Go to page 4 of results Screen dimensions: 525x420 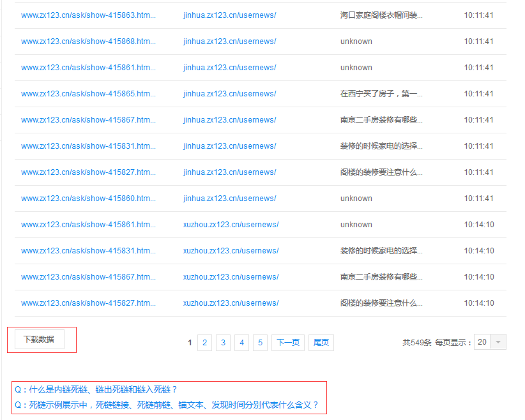click(241, 343)
